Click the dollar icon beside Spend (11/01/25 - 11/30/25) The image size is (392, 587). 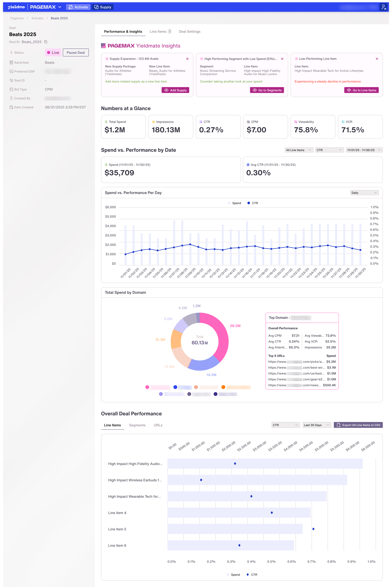coord(106,165)
